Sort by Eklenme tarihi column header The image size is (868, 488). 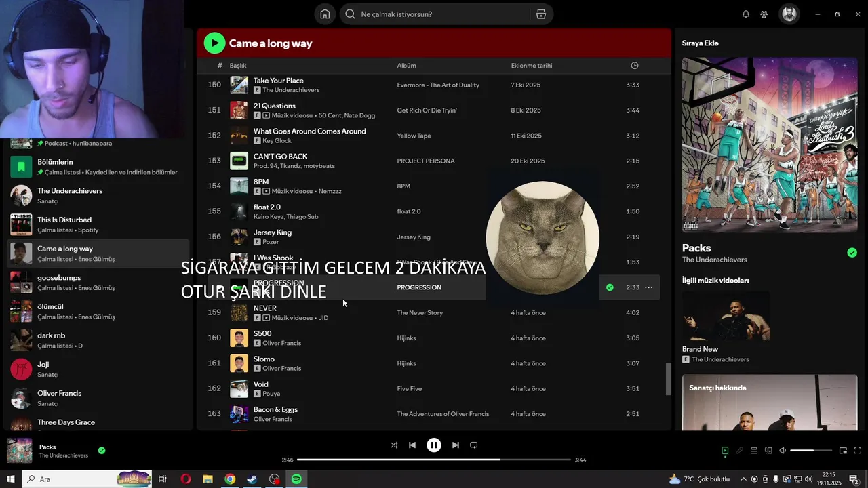pos(532,66)
